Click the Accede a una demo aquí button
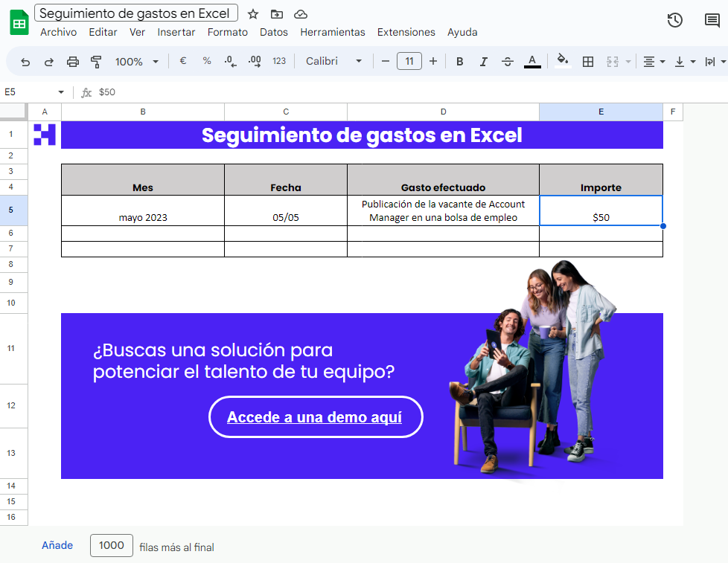This screenshot has width=728, height=563. pyautogui.click(x=316, y=417)
